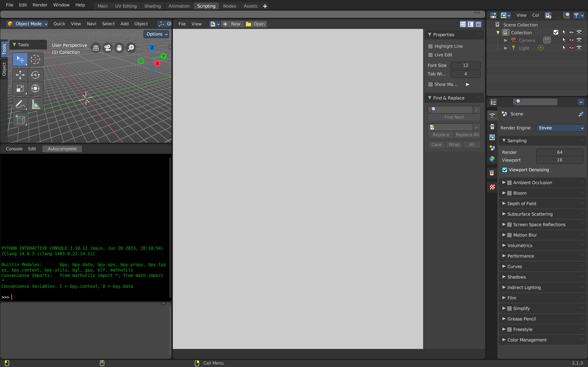Adjust the Font Size slider
The height and width of the screenshot is (367, 588).
click(466, 65)
